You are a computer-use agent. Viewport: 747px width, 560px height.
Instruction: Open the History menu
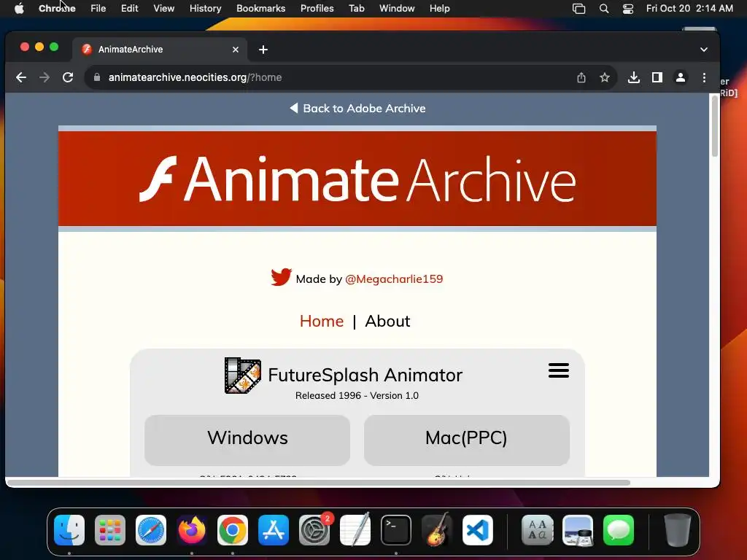205,9
